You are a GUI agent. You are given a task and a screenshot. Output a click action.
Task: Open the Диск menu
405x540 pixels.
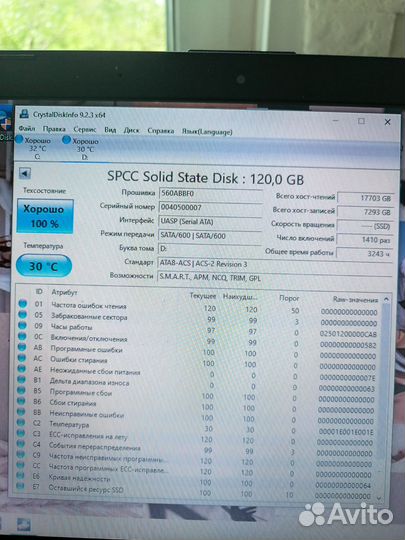[131, 130]
